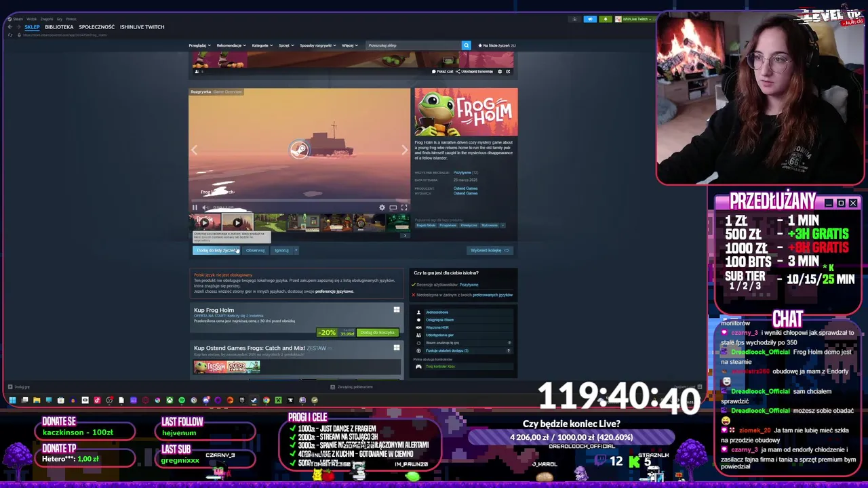Click Twój kontroler Xbox row
Viewport: 868px width, 488px height.
(468, 367)
